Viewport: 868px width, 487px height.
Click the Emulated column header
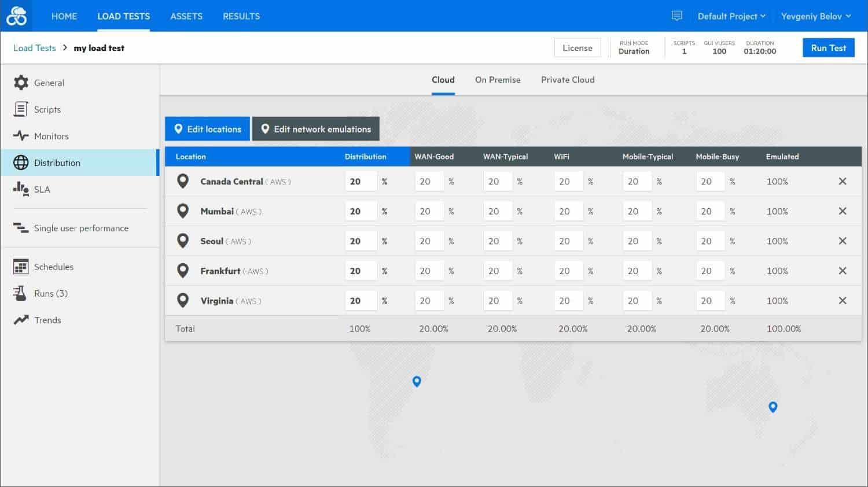pyautogui.click(x=782, y=157)
